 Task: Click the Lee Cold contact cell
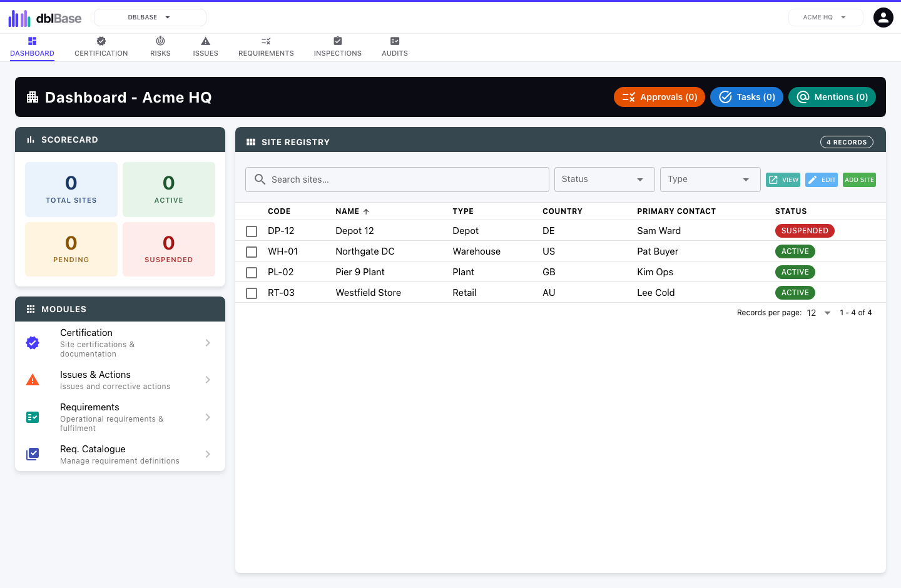[x=656, y=293]
